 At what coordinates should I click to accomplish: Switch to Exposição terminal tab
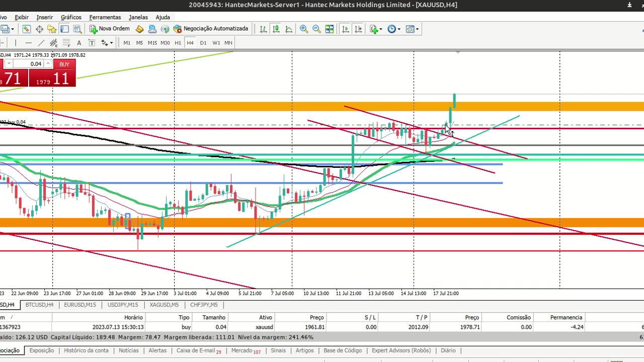tap(42, 350)
